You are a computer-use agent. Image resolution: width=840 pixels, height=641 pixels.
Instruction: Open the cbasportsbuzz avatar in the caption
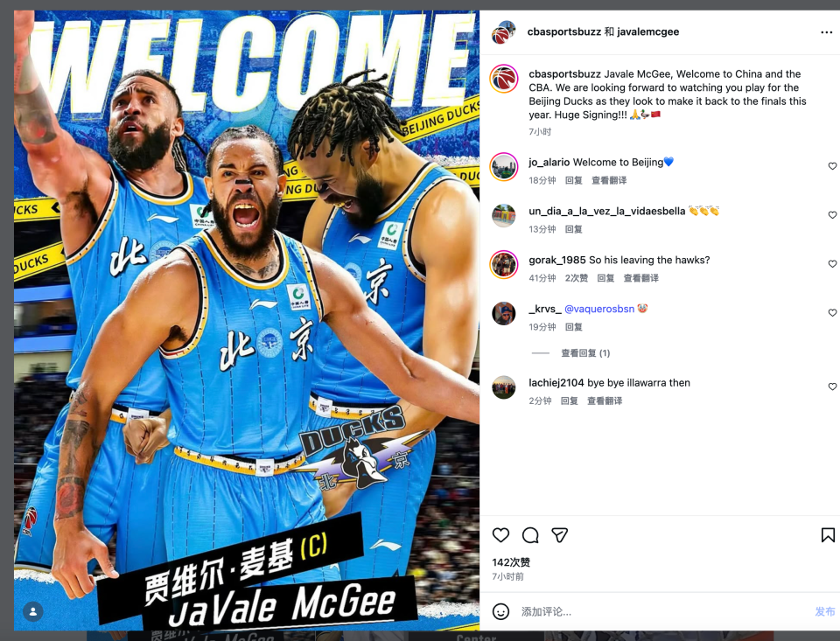click(504, 79)
